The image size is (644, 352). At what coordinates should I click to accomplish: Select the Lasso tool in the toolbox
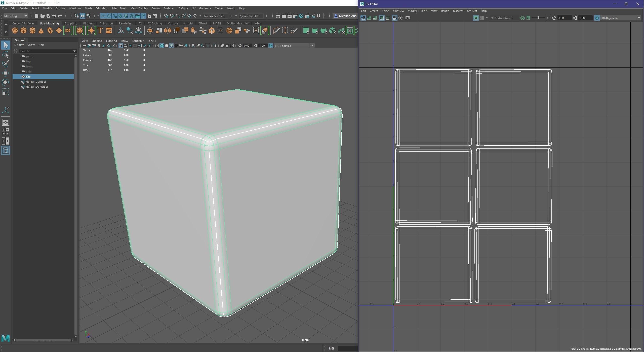point(6,54)
